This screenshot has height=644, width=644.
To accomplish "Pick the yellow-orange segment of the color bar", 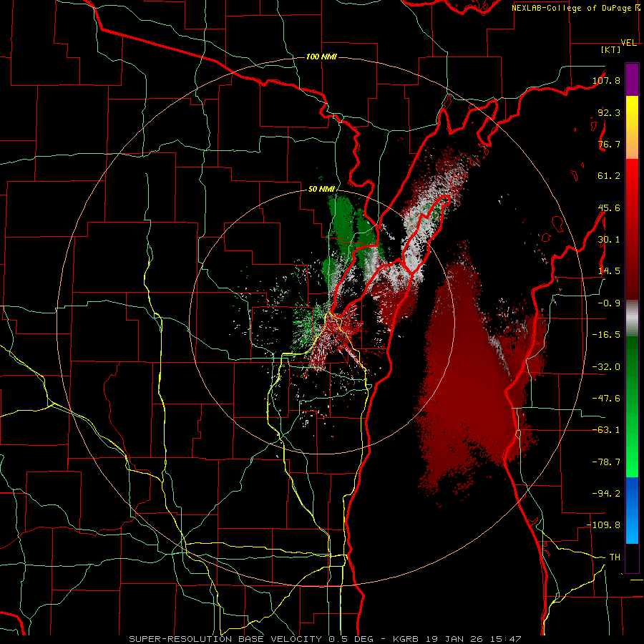I will click(632, 127).
